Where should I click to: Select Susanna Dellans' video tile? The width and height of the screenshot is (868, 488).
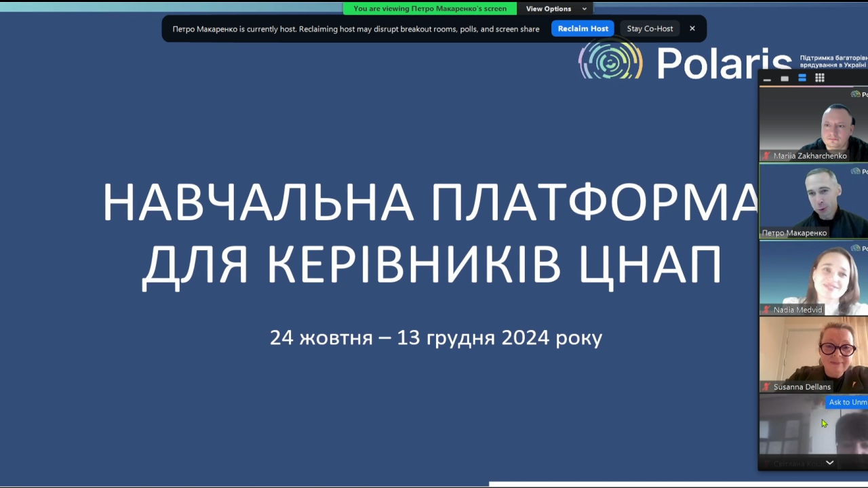[813, 355]
